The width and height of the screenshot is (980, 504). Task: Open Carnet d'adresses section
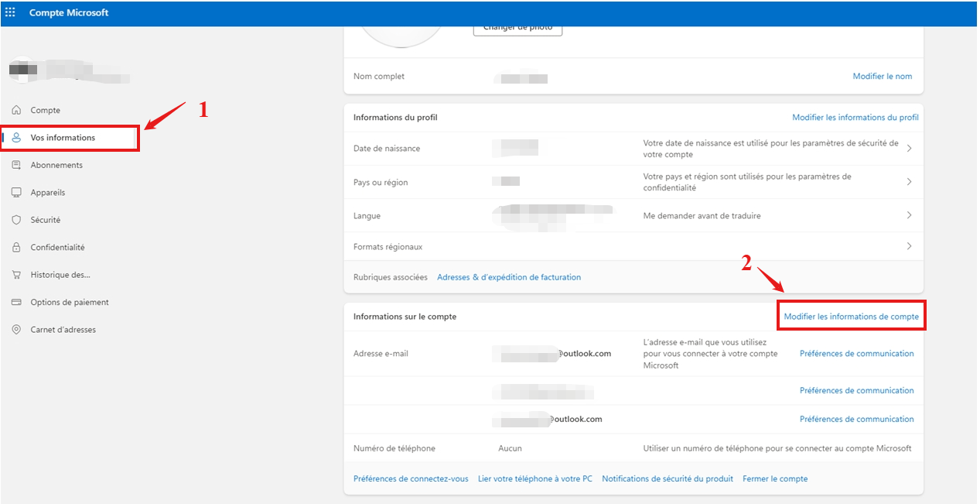(x=63, y=330)
